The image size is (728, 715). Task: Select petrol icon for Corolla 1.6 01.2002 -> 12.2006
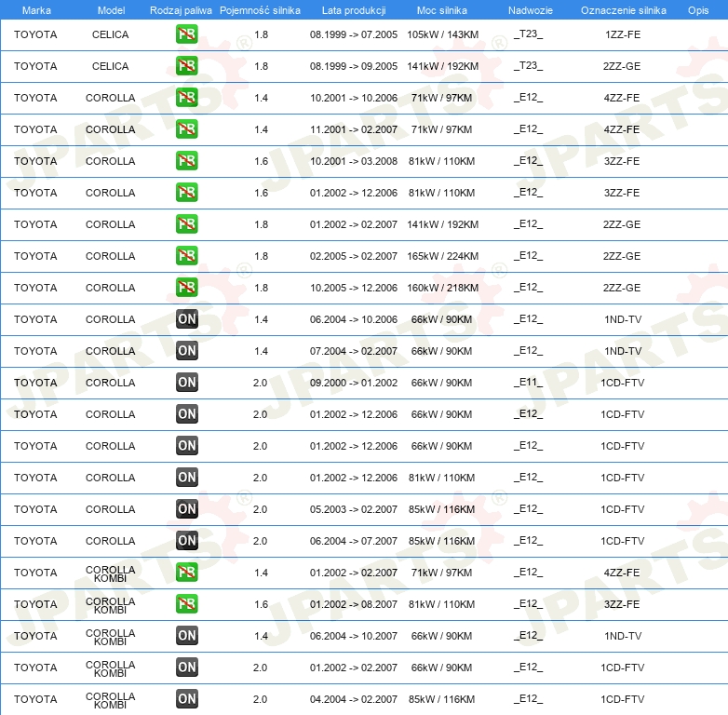(186, 192)
